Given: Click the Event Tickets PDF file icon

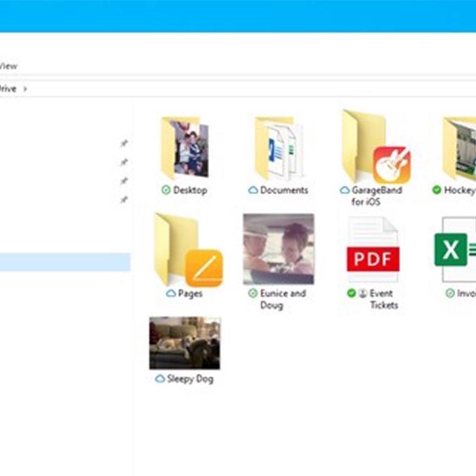Looking at the screenshot, I should pyautogui.click(x=373, y=251).
